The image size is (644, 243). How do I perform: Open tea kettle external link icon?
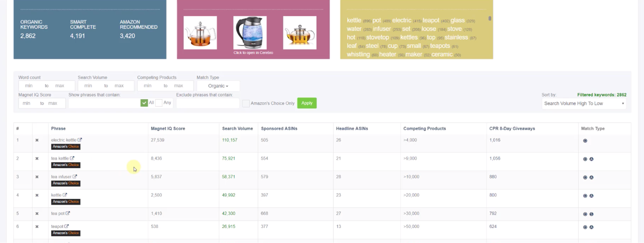(x=72, y=158)
